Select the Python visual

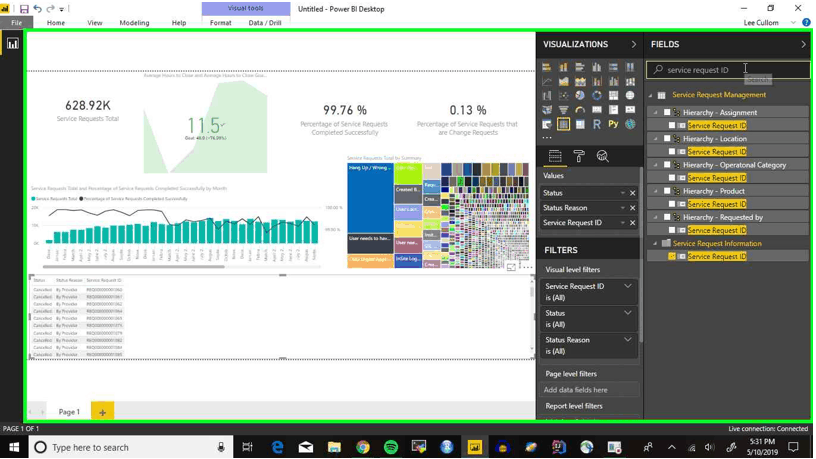point(613,124)
